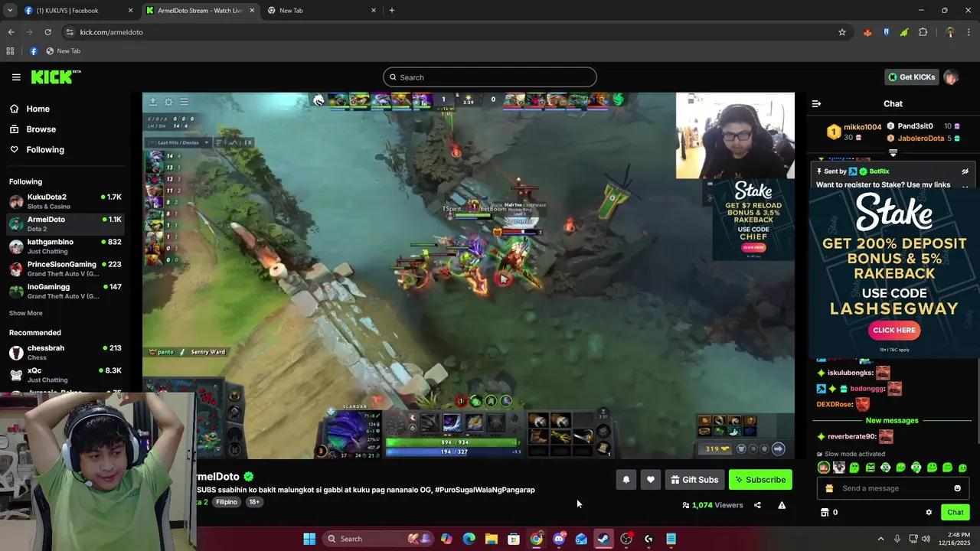Click the Gift Subs button
Viewport: 980px width, 551px height.
point(694,480)
